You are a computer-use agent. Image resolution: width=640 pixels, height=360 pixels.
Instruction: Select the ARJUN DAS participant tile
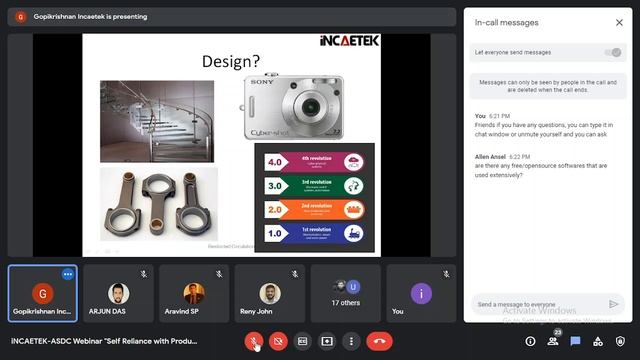(118, 293)
